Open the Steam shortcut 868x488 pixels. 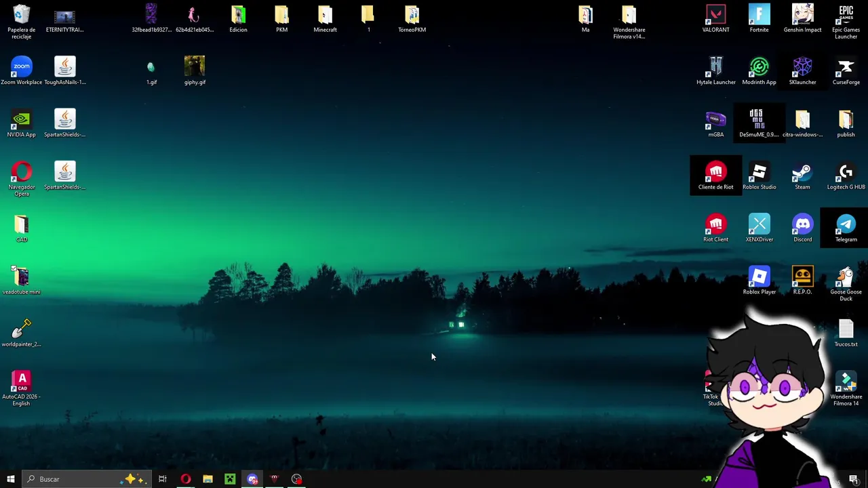tap(802, 176)
